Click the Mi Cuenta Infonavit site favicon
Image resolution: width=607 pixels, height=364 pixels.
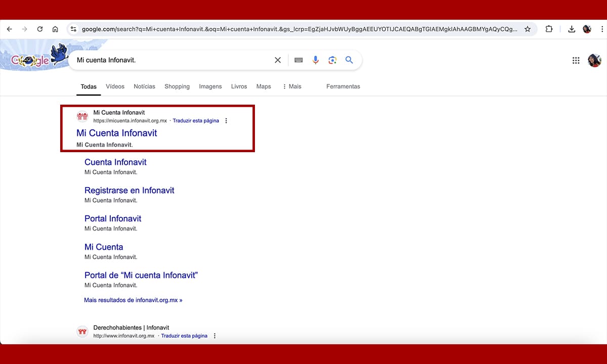pyautogui.click(x=82, y=117)
